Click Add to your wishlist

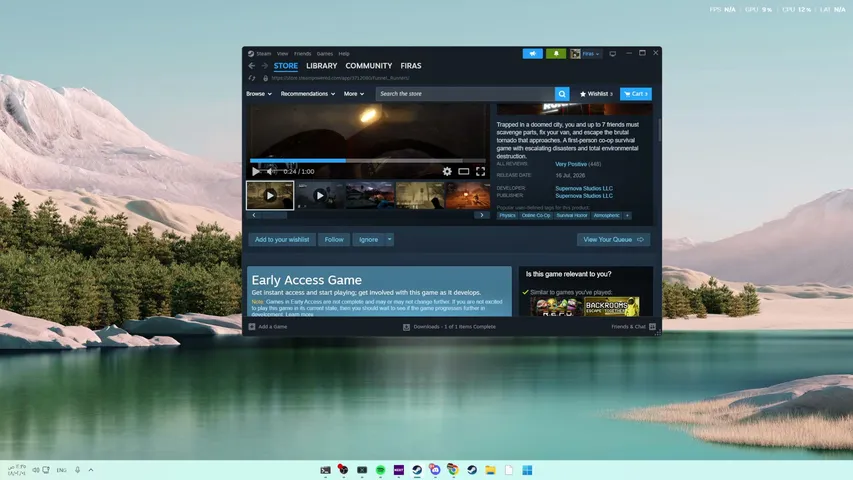point(282,239)
